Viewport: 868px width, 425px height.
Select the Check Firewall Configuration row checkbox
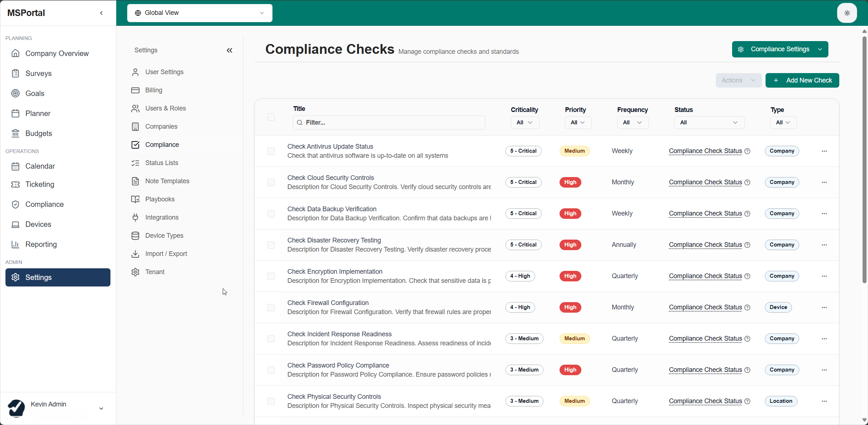[271, 308]
